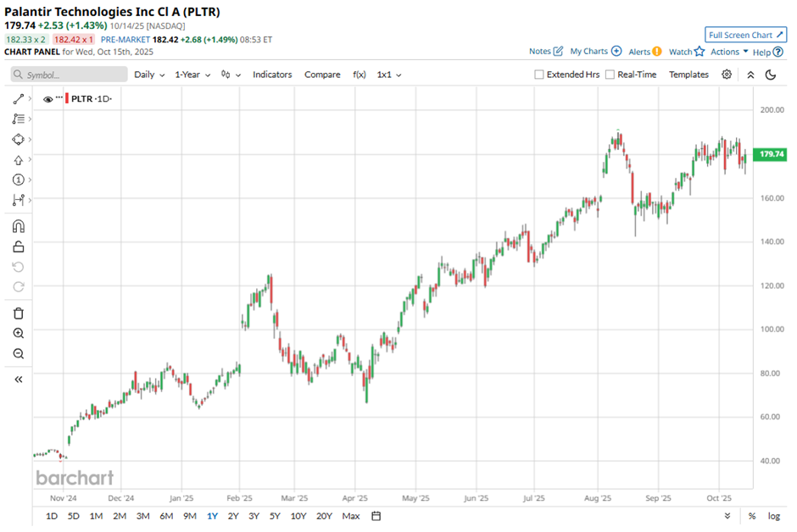Screen dimensions: 797x532
Task: Open the 1x1 grid layout dropdown
Action: pyautogui.click(x=389, y=75)
